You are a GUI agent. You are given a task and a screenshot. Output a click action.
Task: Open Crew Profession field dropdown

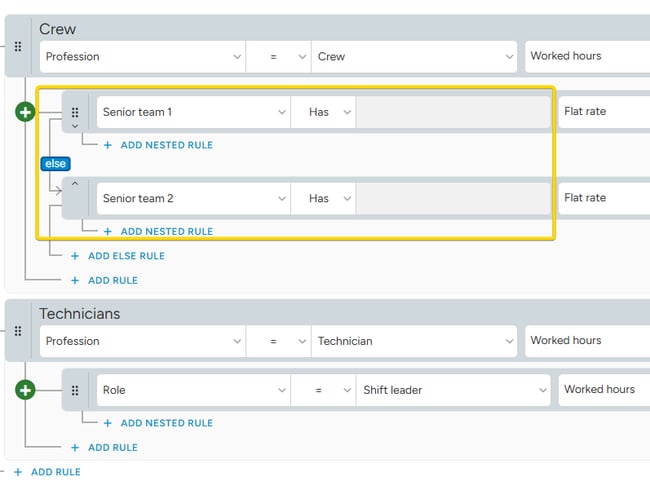(x=141, y=57)
